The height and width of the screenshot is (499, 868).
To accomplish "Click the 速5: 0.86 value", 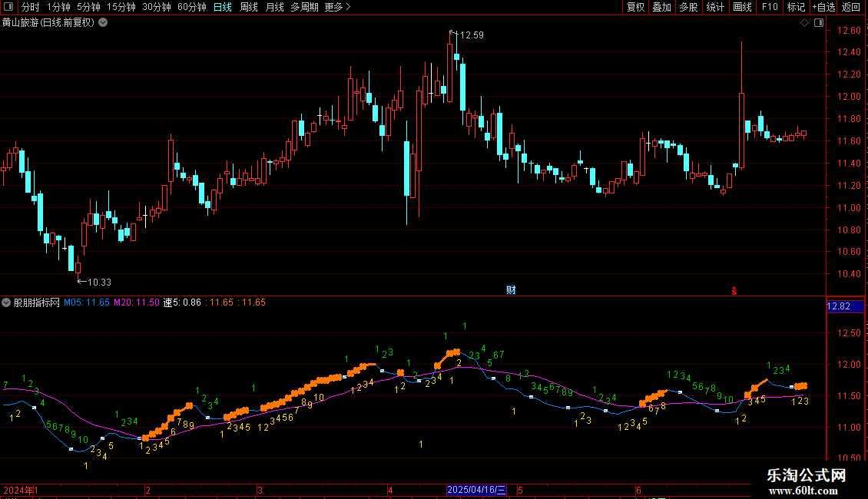I will pyautogui.click(x=182, y=302).
